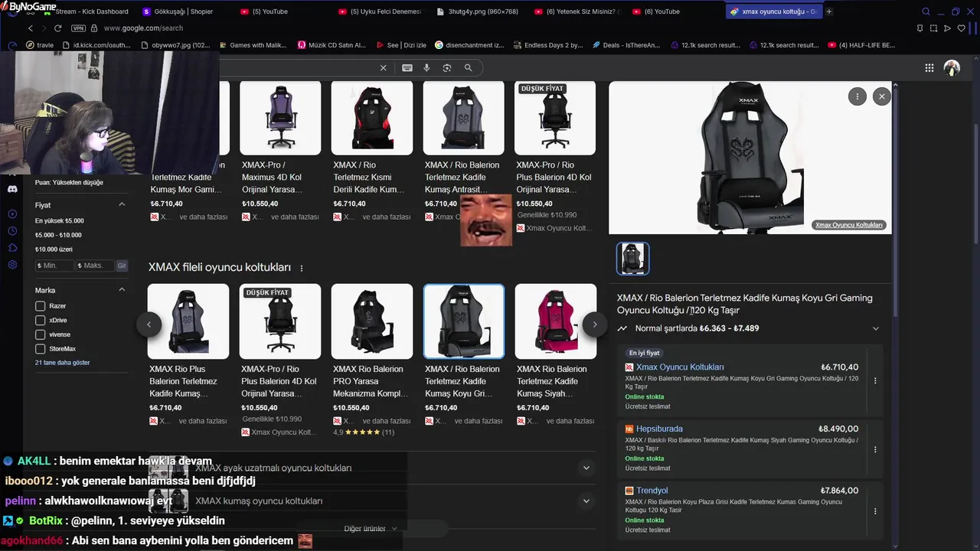Open the Hepsiburada seller offer
Viewport: 980px width, 551px height.
[659, 429]
